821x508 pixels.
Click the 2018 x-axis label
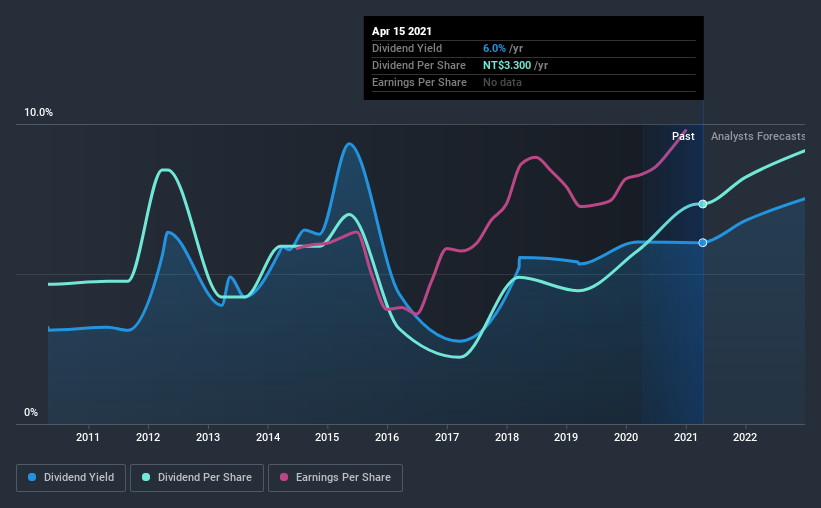[x=507, y=437]
